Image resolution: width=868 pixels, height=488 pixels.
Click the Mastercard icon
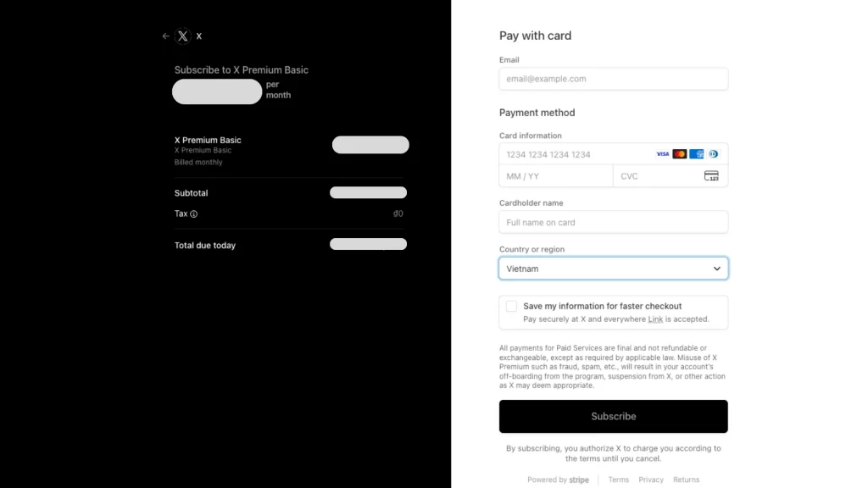680,154
